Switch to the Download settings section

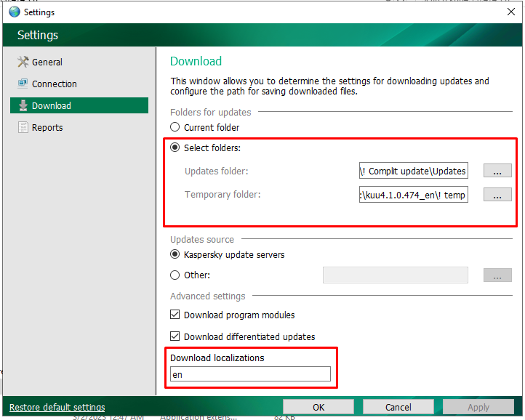(79, 105)
